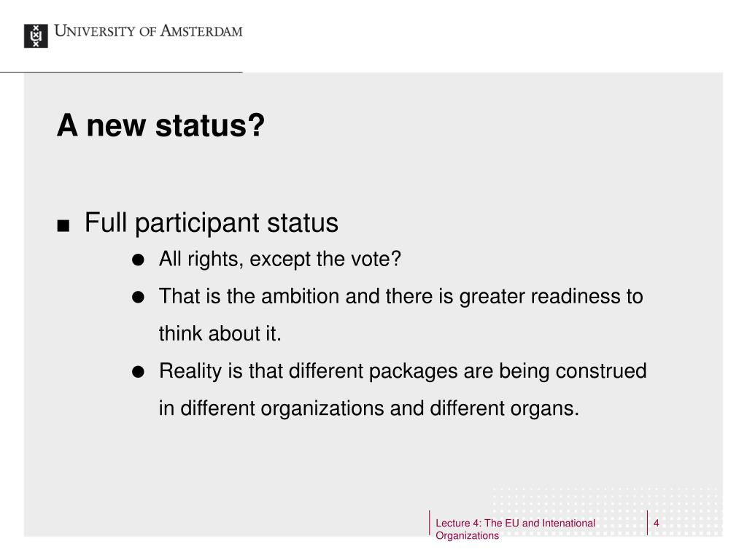
Task: Click the 'think about it.' continuation line
Action: [220, 333]
